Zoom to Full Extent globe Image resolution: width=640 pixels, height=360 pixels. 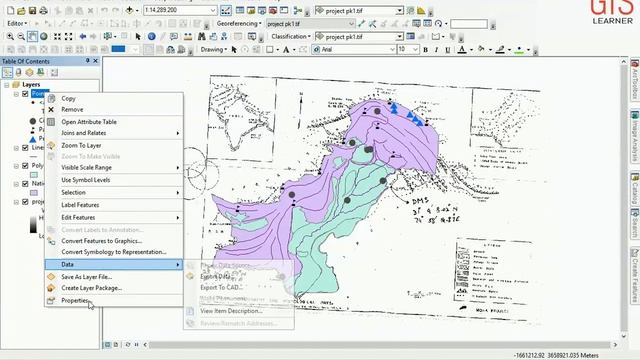(43, 37)
